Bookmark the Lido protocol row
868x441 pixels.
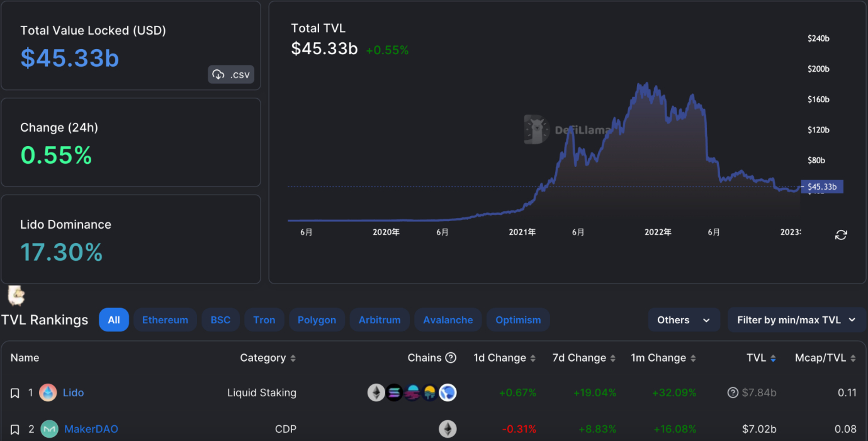click(15, 393)
